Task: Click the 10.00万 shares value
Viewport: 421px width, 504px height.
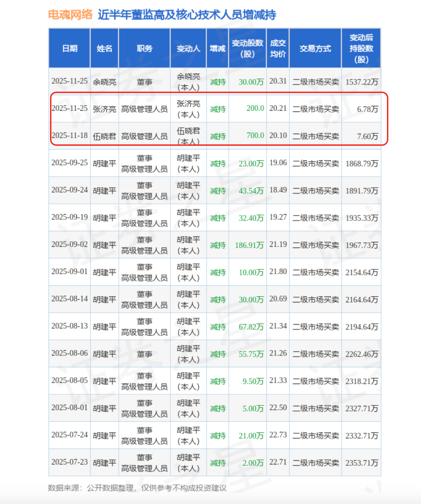Action: (x=251, y=272)
